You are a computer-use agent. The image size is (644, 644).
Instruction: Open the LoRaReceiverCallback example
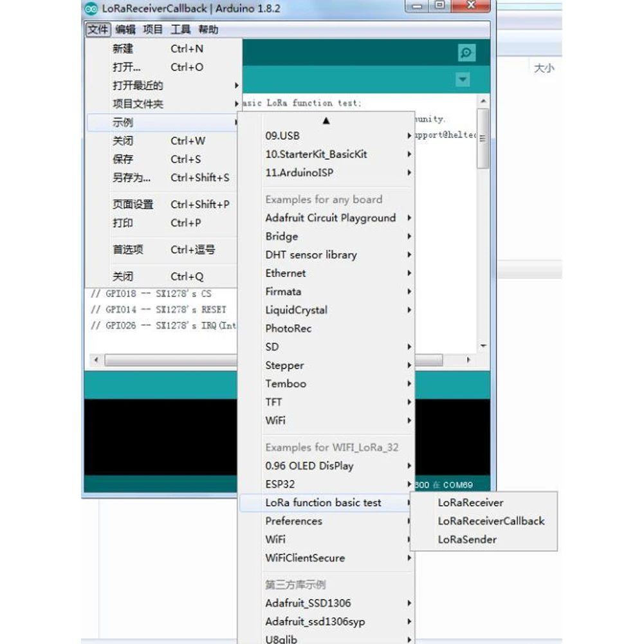click(x=484, y=521)
